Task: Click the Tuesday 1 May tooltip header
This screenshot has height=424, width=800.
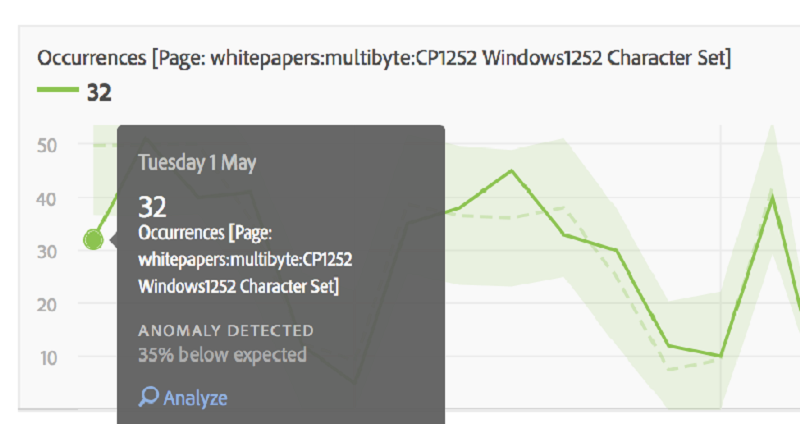Action: point(196,162)
